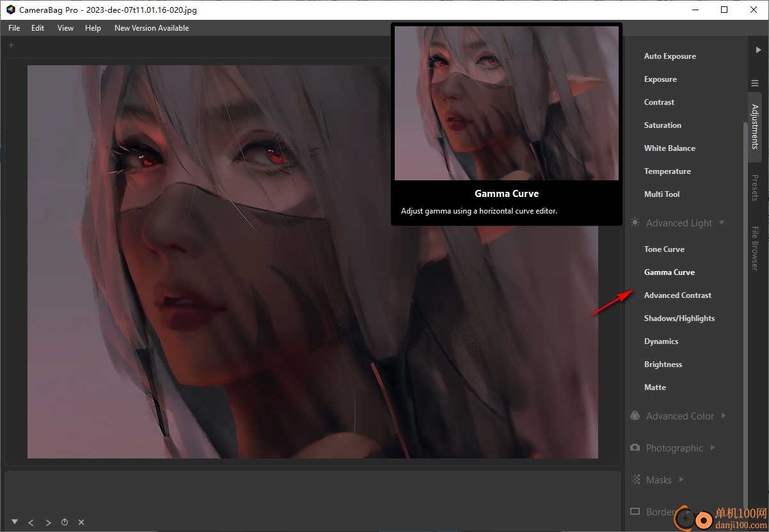Open the View menu
Screen dimensions: 769x532
pos(65,28)
